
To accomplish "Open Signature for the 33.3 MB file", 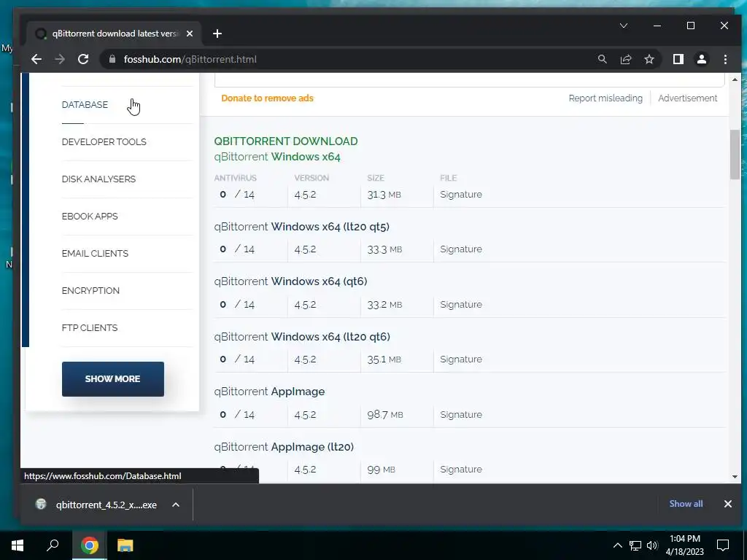I will click(461, 249).
